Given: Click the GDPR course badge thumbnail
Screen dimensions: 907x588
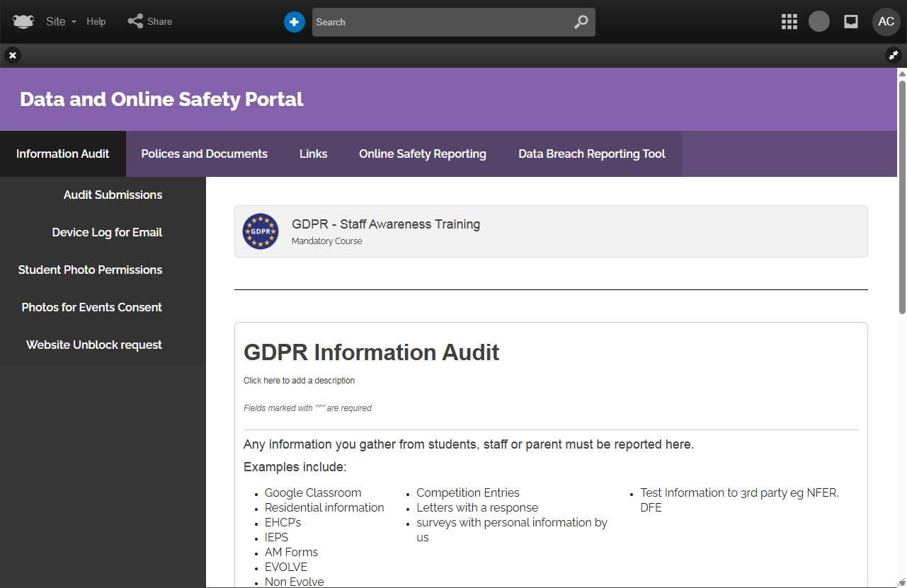Looking at the screenshot, I should pos(261,231).
